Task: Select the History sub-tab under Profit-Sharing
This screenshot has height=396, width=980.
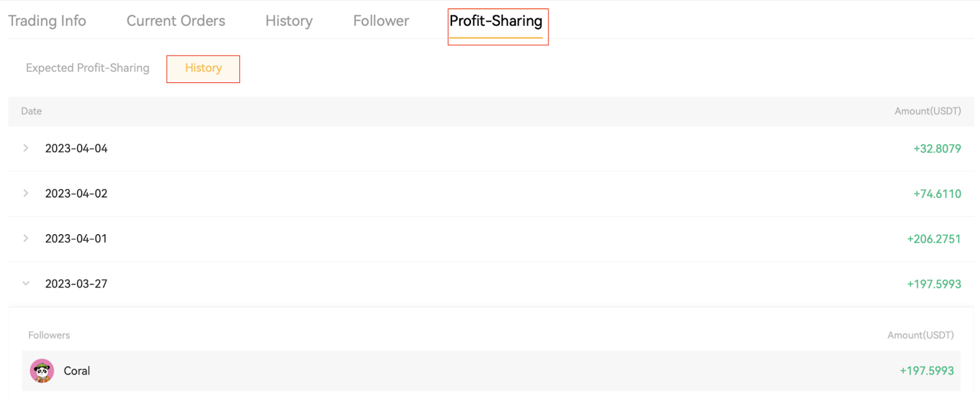Action: point(203,68)
